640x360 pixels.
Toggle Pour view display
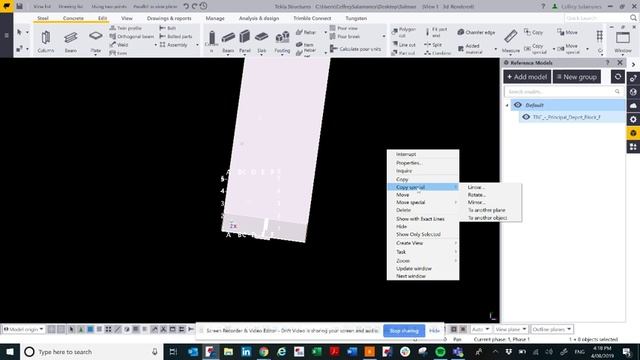pos(344,28)
